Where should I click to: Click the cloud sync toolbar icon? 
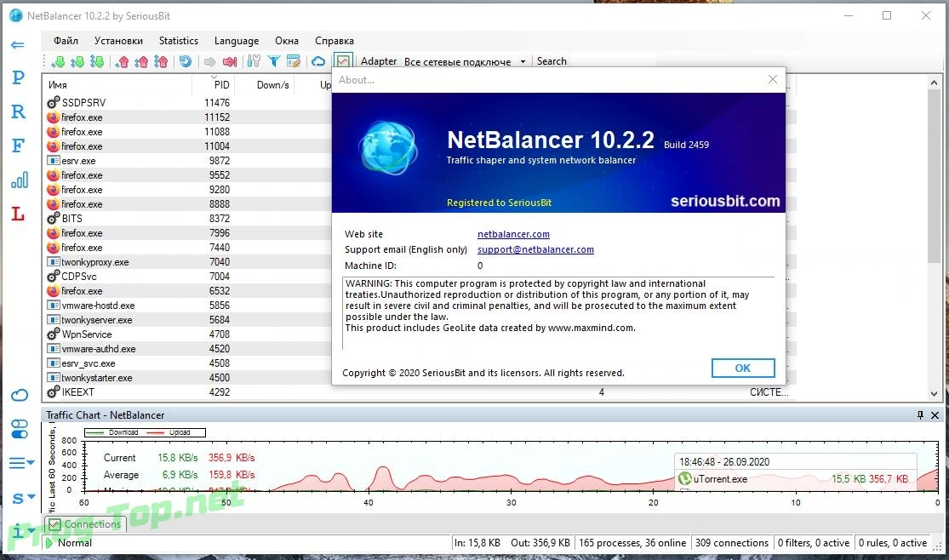(318, 61)
